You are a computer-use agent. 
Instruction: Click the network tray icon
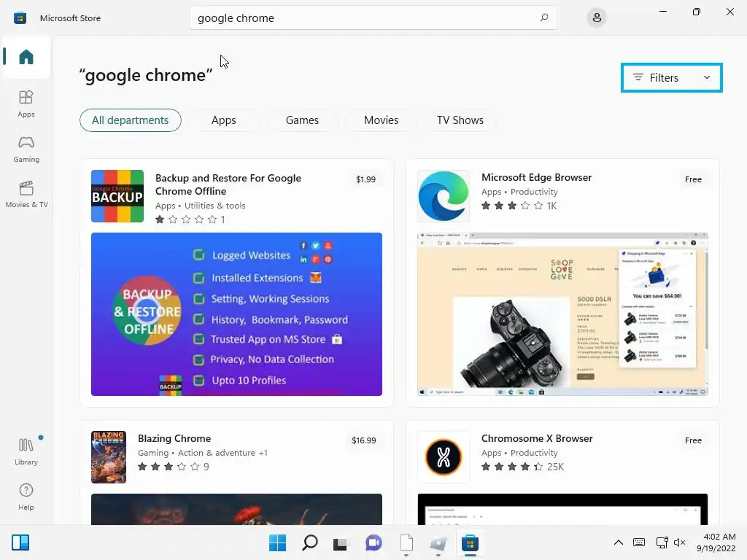(662, 542)
